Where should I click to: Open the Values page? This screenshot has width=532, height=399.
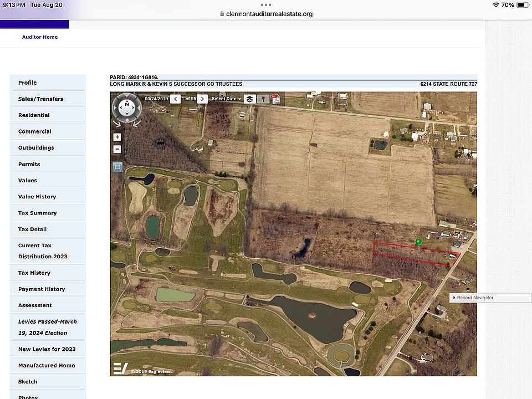[x=48, y=181]
